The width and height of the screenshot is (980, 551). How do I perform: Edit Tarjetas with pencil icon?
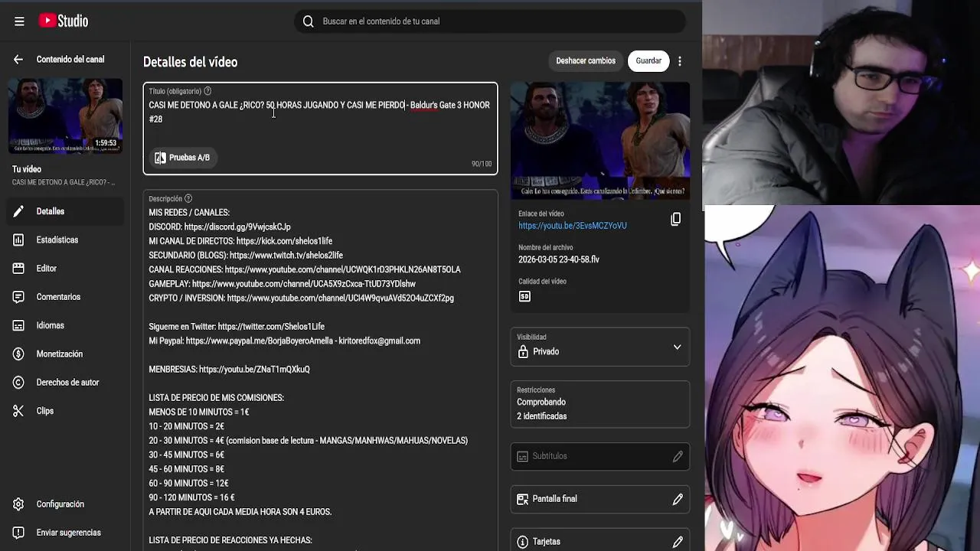pyautogui.click(x=678, y=542)
